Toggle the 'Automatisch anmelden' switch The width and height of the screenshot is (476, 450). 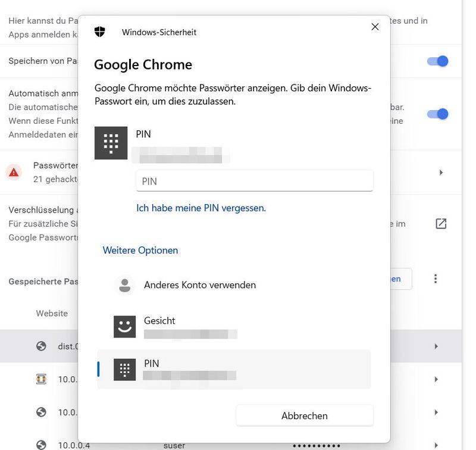coord(437,114)
